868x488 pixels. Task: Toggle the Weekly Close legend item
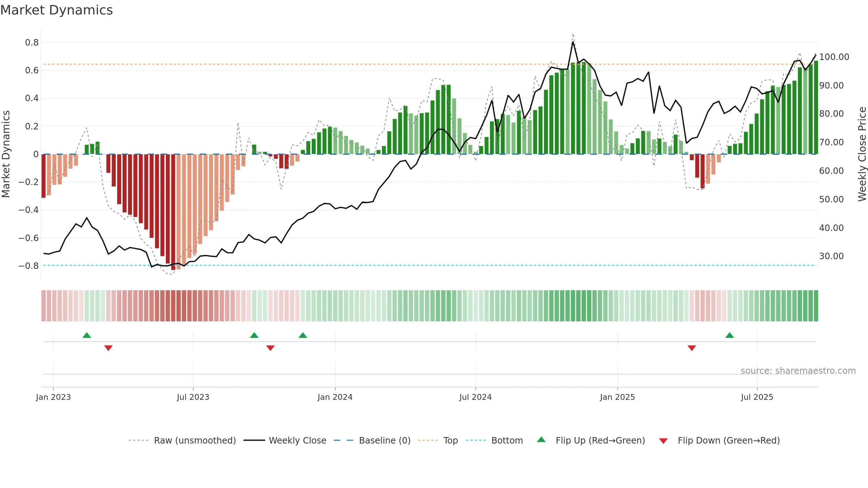click(285, 440)
